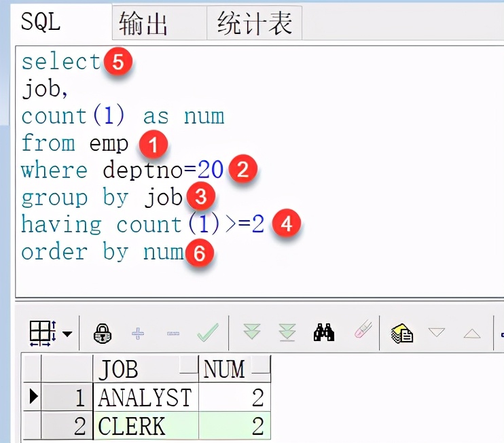
Task: Select the CLERK cell
Action: [145, 425]
